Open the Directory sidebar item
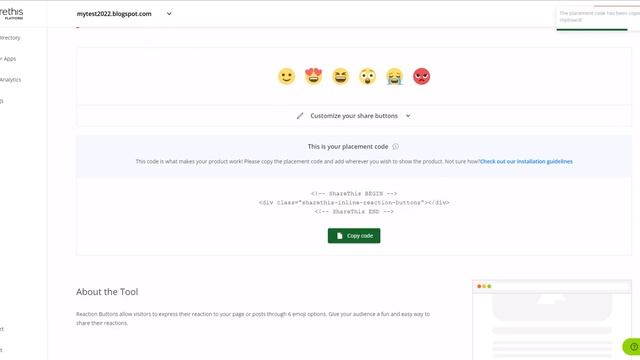 [x=10, y=38]
